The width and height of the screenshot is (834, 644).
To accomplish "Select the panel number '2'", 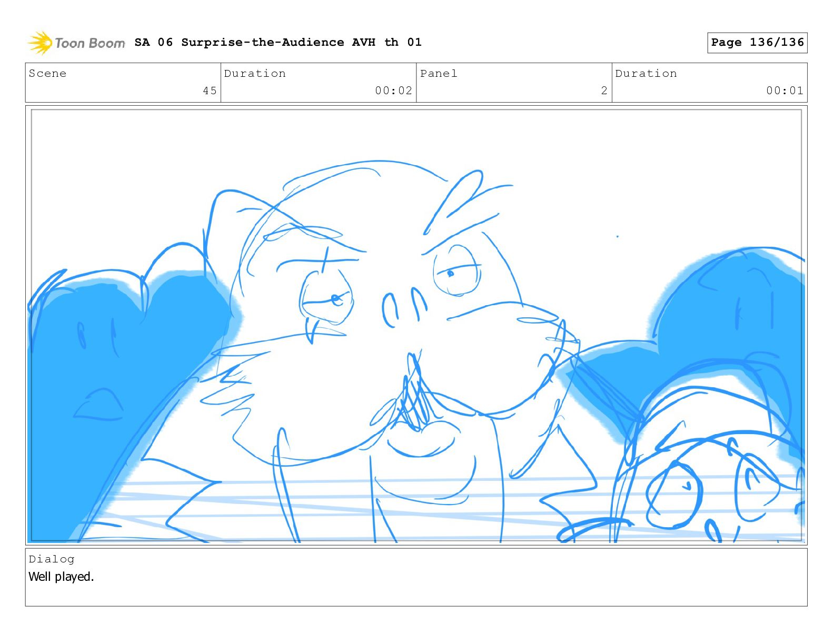I will pos(604,90).
